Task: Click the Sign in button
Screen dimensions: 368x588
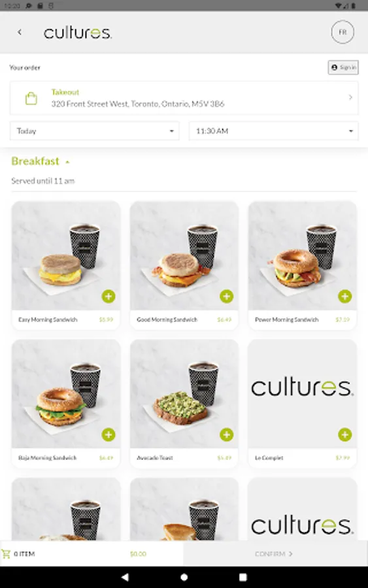Action: 343,67
